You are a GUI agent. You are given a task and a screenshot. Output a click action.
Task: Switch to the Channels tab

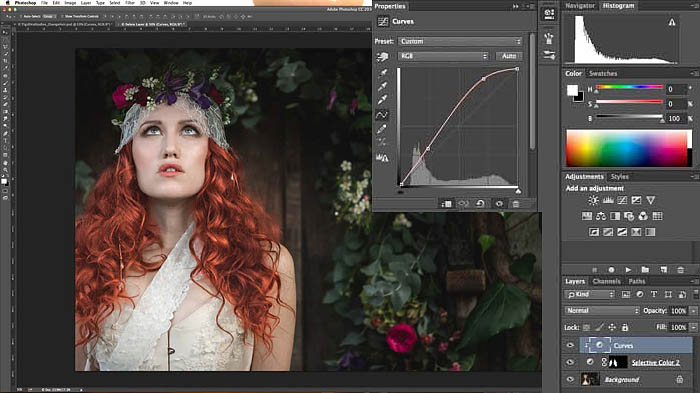pos(606,281)
